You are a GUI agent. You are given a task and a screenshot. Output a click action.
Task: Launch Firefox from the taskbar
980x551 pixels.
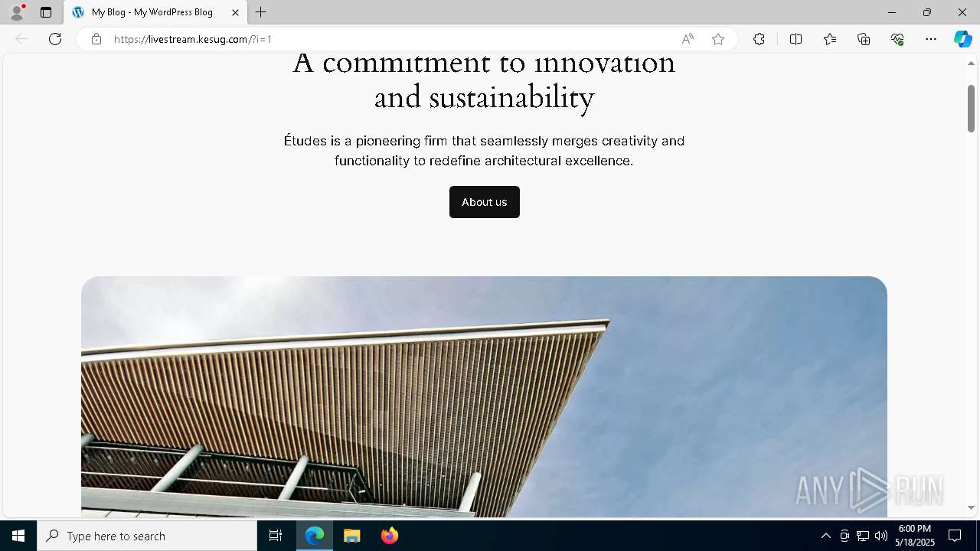tap(390, 536)
